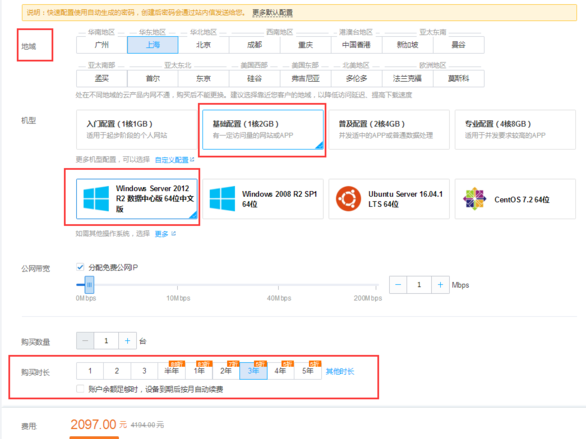Open external link icon next to 自定义配置
This screenshot has width=586, height=439.
[x=192, y=160]
